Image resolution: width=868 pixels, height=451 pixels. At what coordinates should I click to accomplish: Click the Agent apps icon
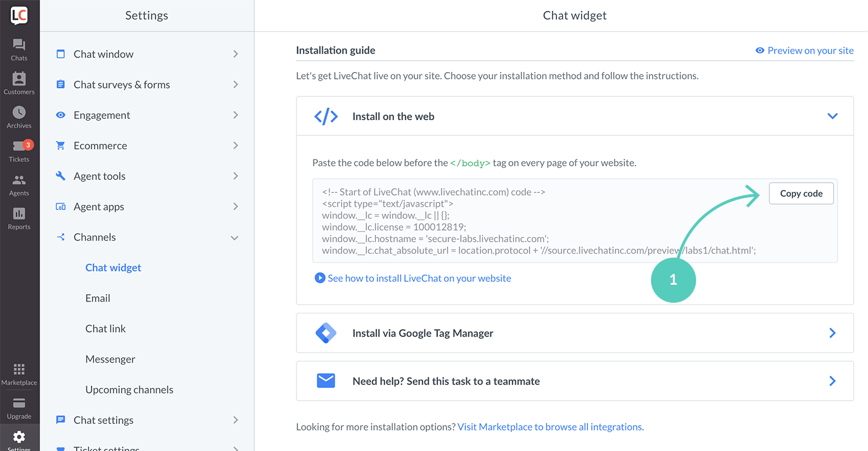60,206
